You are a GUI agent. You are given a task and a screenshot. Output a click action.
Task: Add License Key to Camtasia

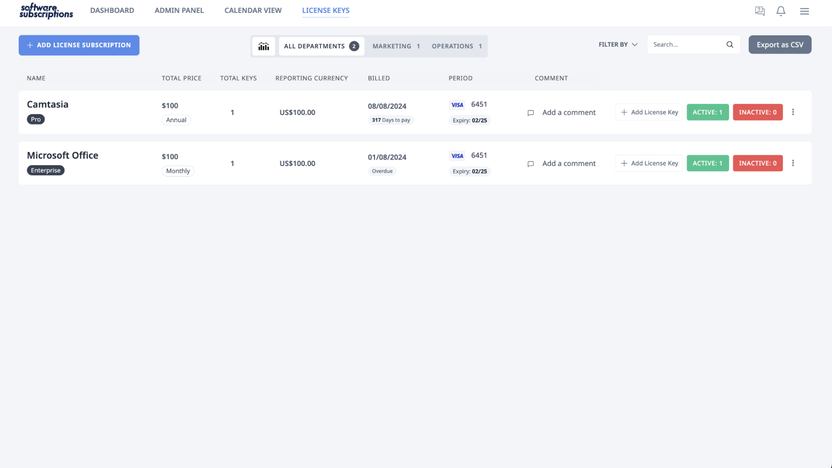click(649, 112)
